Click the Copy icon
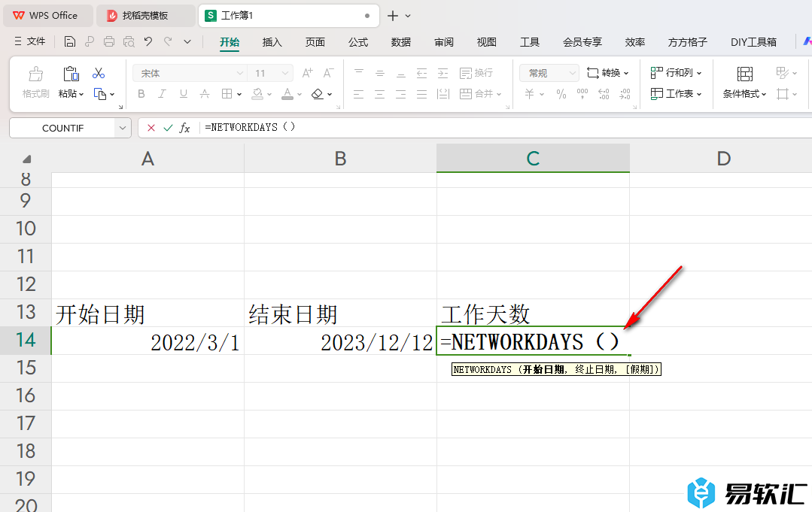Screen dimensions: 812x512 click(x=99, y=94)
